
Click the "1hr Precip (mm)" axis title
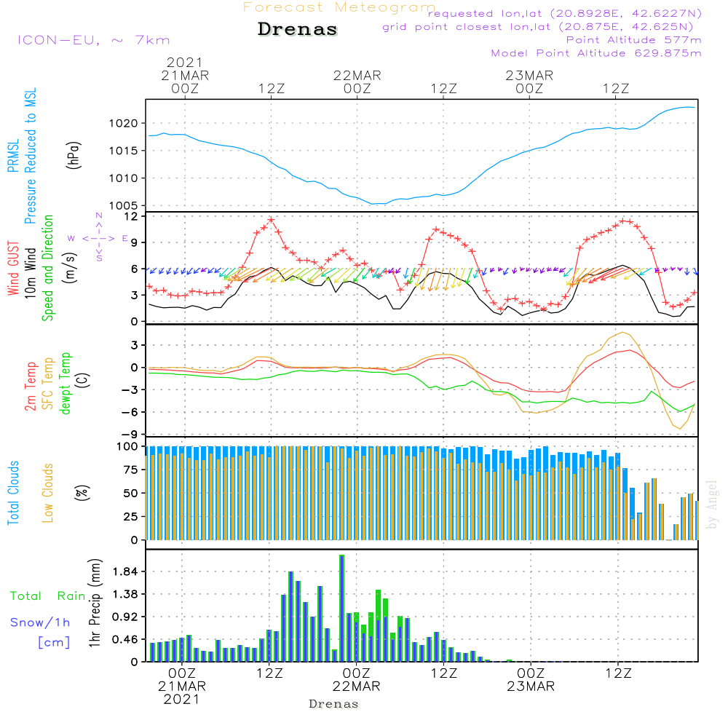[94, 603]
